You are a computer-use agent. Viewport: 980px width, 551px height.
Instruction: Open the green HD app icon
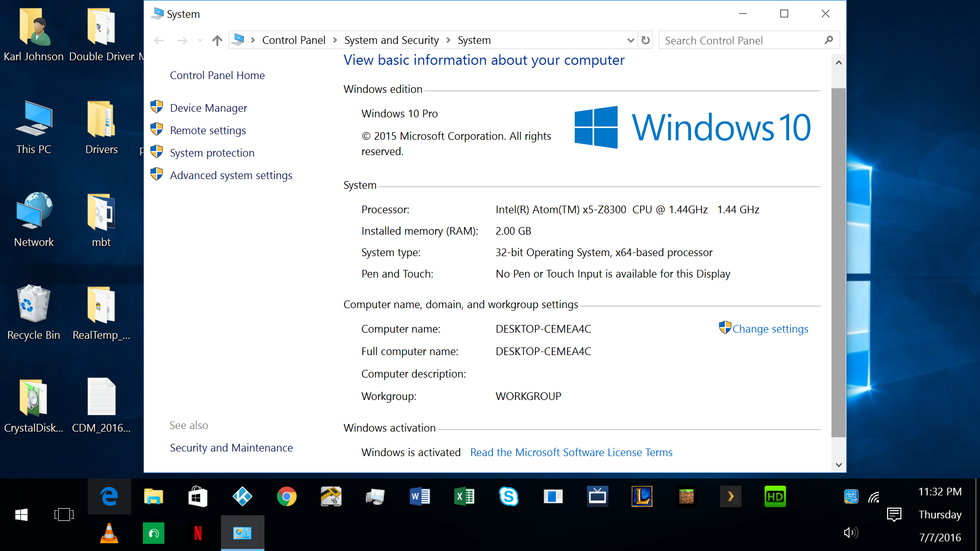click(775, 496)
